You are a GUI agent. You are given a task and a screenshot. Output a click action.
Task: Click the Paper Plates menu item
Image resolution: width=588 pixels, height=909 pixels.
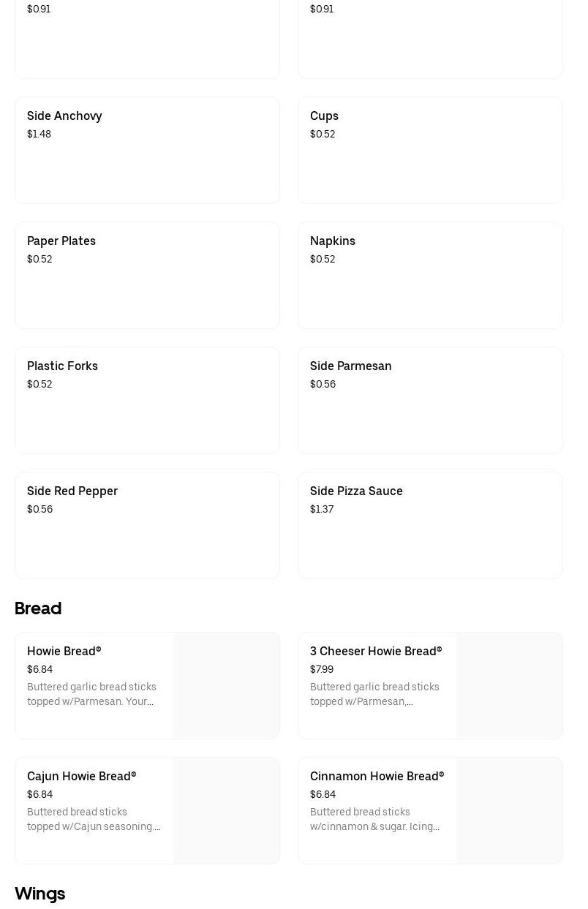[x=147, y=275]
